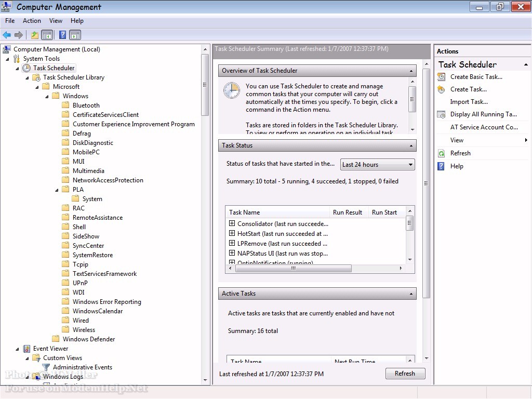Viewport: 532px width, 399px height.
Task: Select the TextServicesFramework folder
Action: 104,273
